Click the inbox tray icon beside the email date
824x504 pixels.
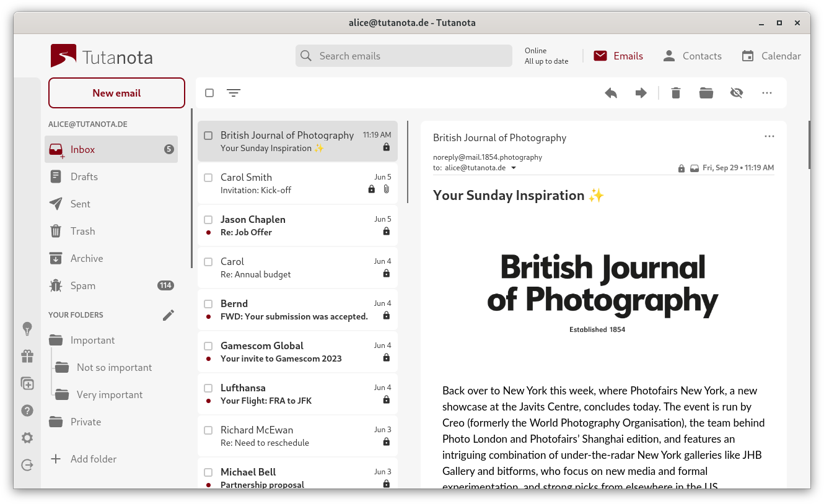pyautogui.click(x=695, y=168)
